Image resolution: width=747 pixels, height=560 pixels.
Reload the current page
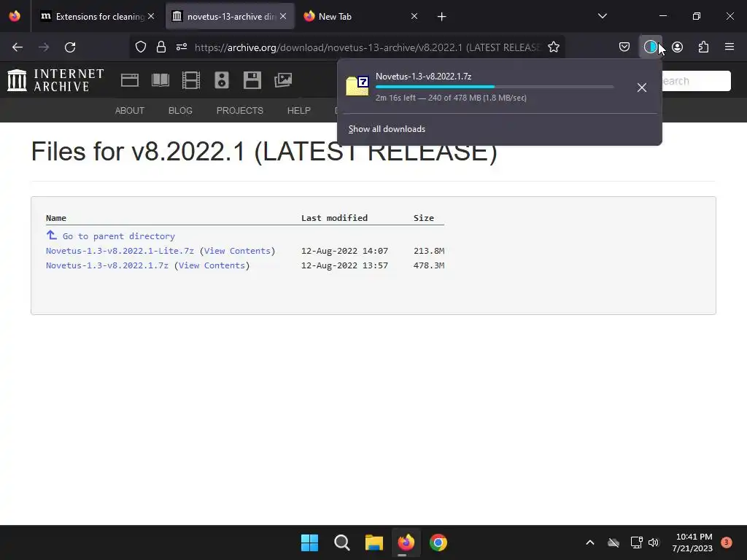[70, 47]
